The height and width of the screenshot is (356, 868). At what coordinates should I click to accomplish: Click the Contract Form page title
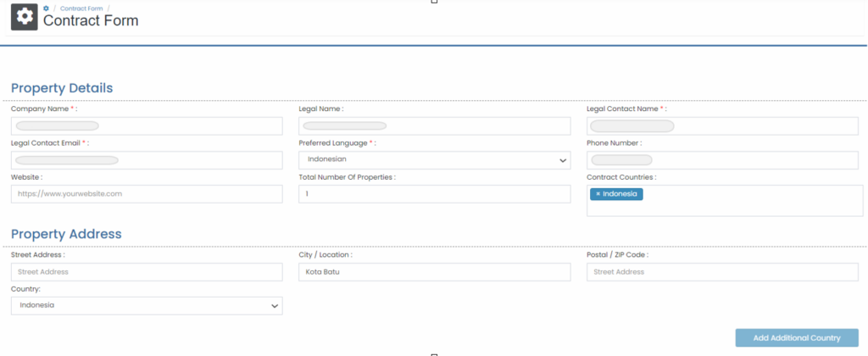click(x=91, y=20)
